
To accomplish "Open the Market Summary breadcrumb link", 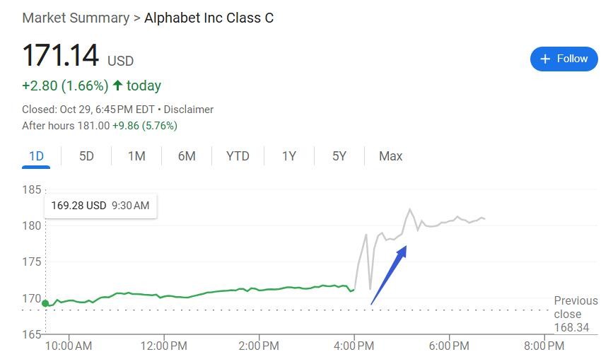I will pyautogui.click(x=76, y=18).
